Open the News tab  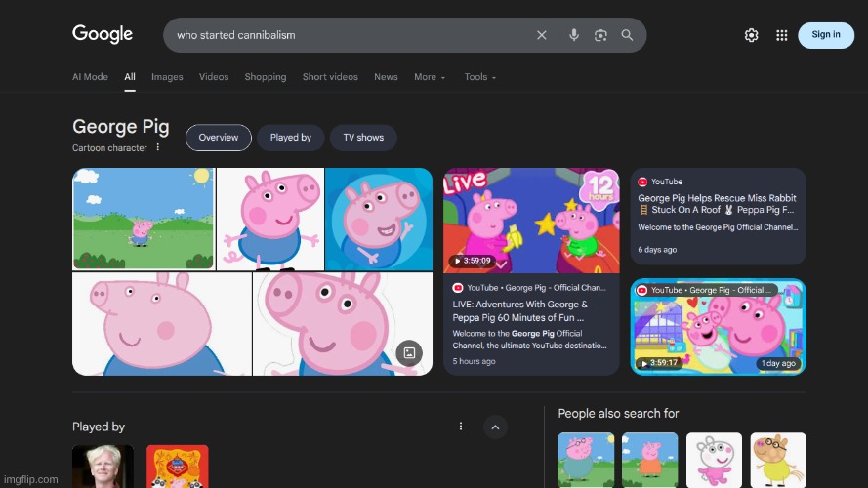pyautogui.click(x=386, y=77)
